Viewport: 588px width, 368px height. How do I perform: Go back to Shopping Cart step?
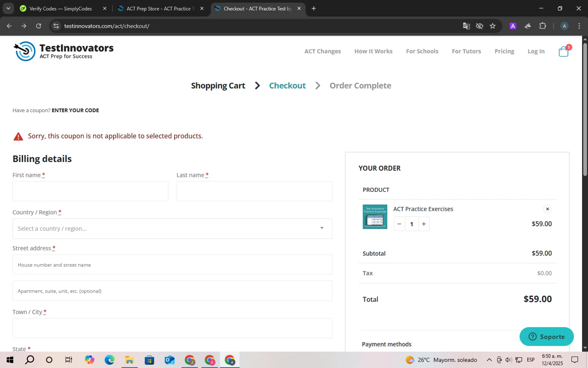(x=218, y=86)
